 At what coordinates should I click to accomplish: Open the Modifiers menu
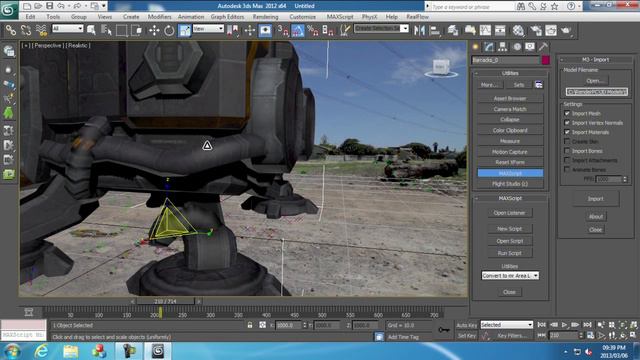tap(159, 17)
